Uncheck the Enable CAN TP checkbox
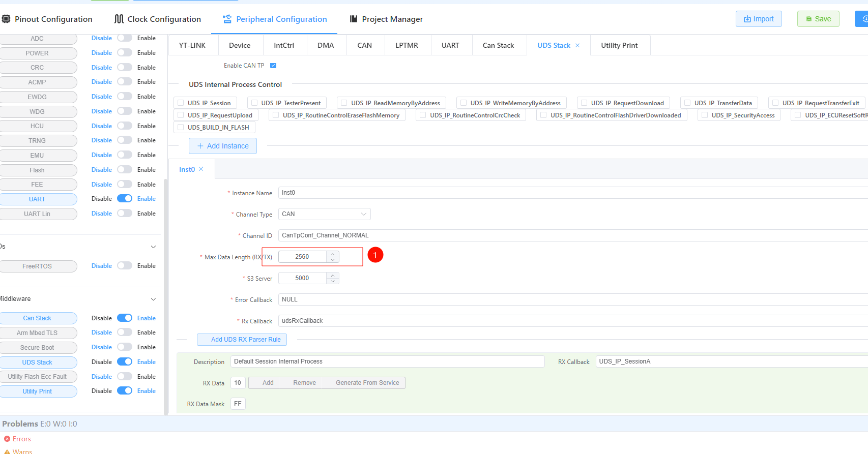The image size is (868, 454). 273,66
